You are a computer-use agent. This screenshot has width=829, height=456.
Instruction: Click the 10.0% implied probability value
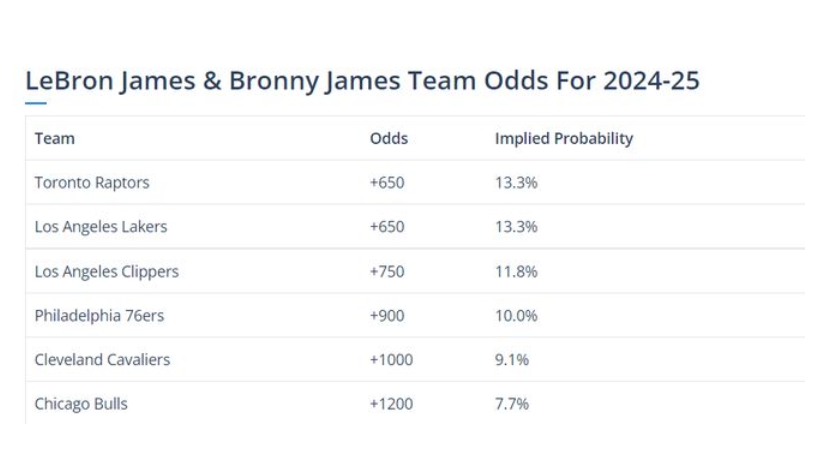click(516, 315)
